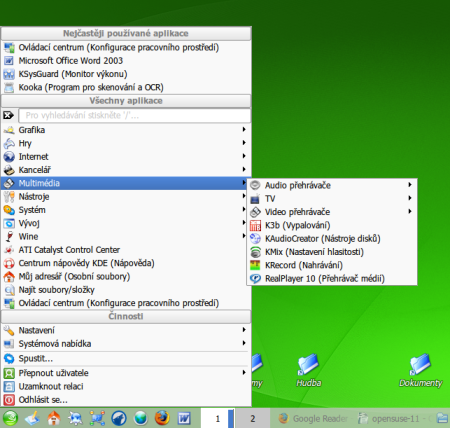Switch to virtual desktop 1
The height and width of the screenshot is (428, 450).
coord(217,418)
